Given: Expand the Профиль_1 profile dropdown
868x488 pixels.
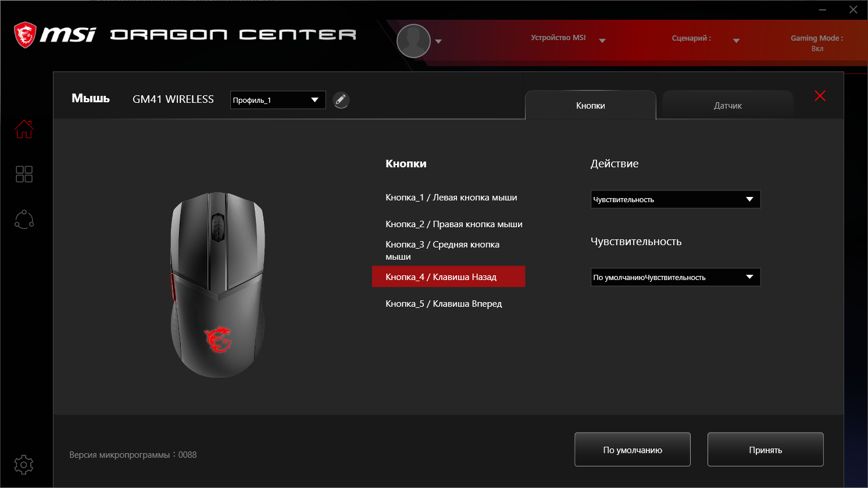Looking at the screenshot, I should [x=278, y=100].
